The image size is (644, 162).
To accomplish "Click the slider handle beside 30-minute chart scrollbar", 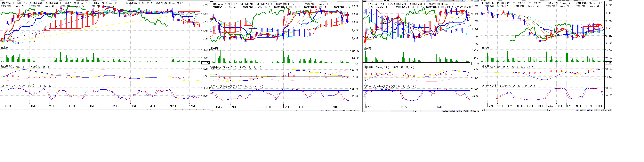I will (x=420, y=111).
